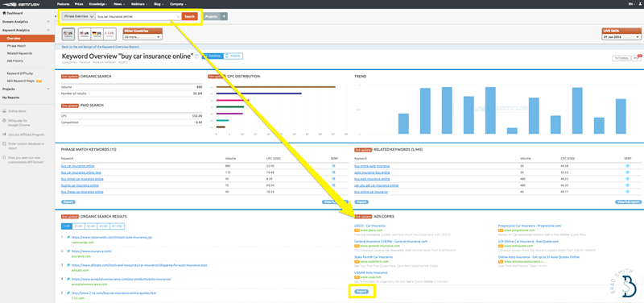Screen dimensions: 644x303
Task: Open the Live Data date dropdown
Action: (x=621, y=37)
